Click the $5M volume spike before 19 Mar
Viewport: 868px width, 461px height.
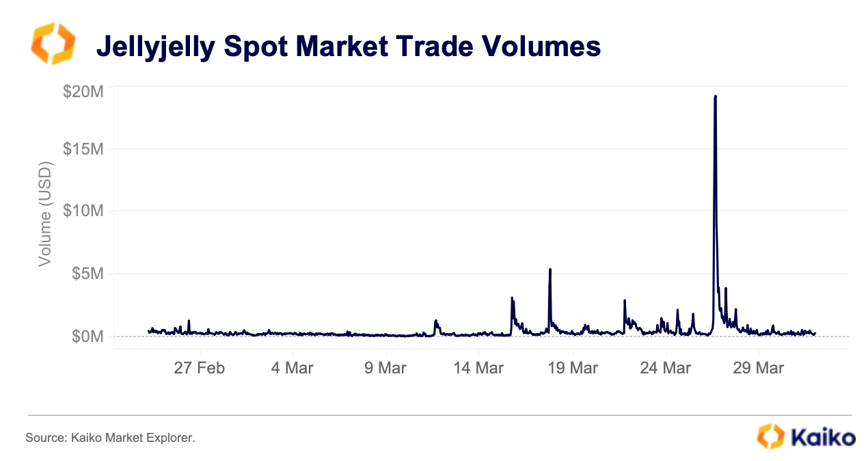[550, 270]
